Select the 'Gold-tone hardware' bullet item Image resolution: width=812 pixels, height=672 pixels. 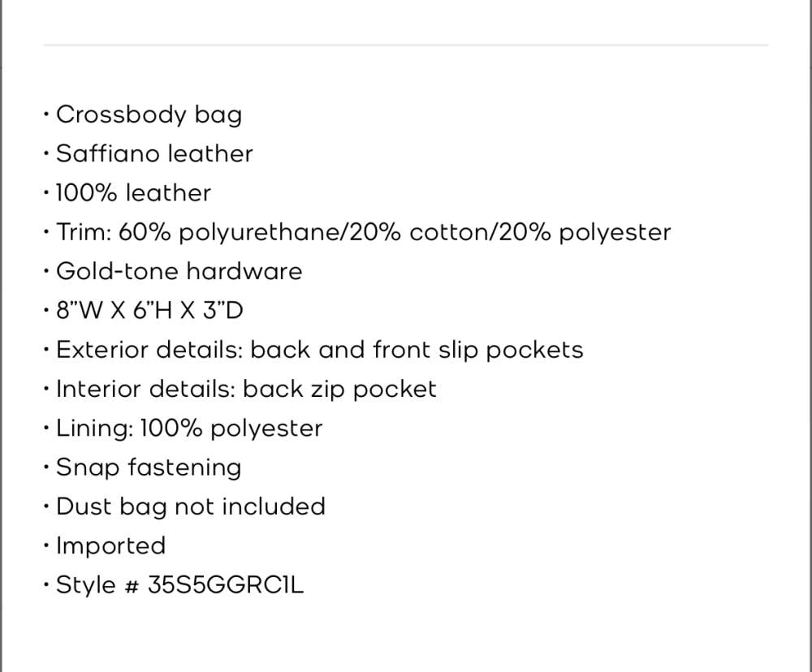[179, 271]
